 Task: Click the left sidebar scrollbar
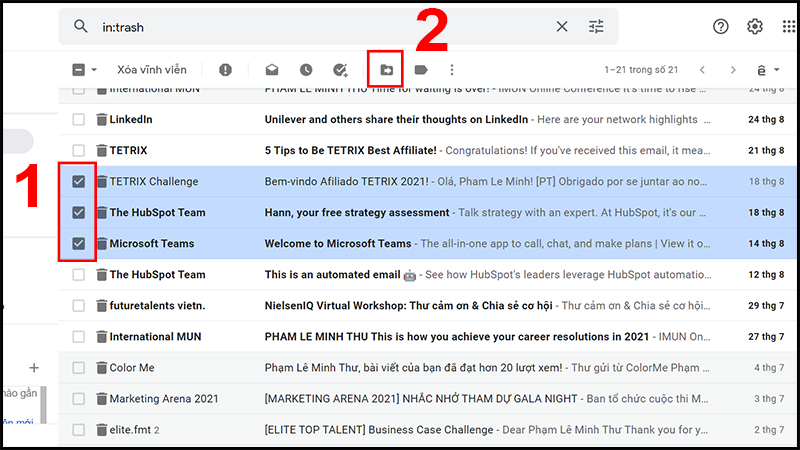pyautogui.click(x=44, y=405)
